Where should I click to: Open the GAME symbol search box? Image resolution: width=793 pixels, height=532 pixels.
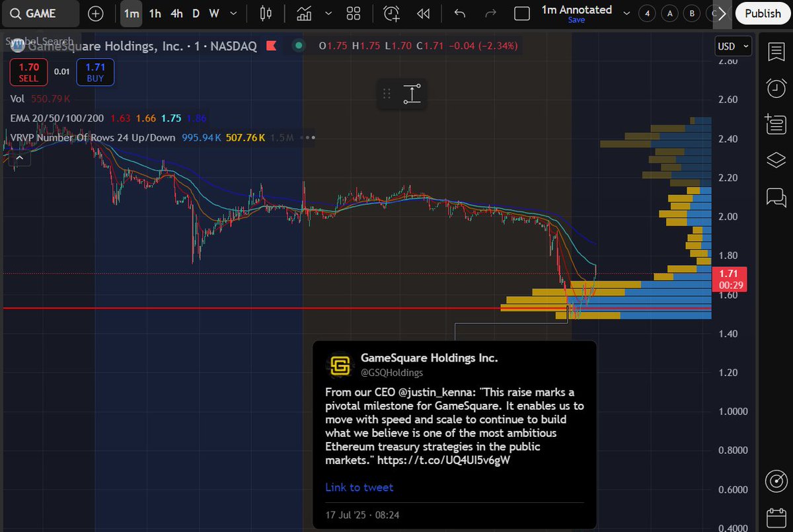(41, 13)
